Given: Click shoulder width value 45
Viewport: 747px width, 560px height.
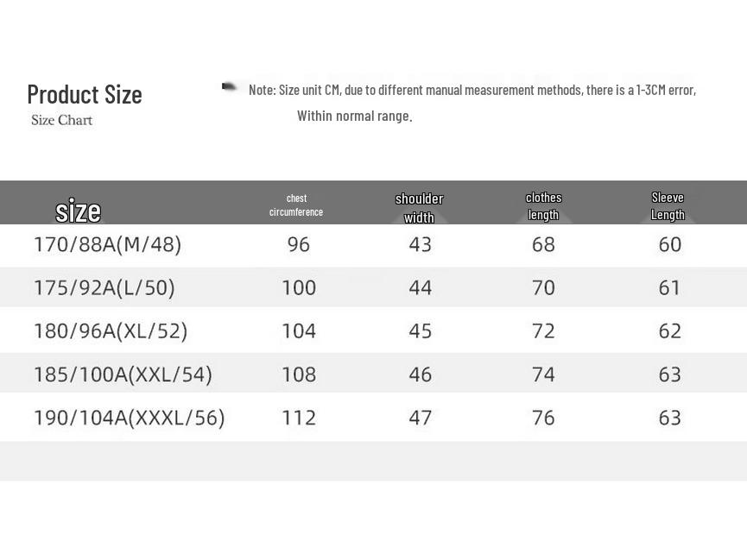Looking at the screenshot, I should click(421, 331).
